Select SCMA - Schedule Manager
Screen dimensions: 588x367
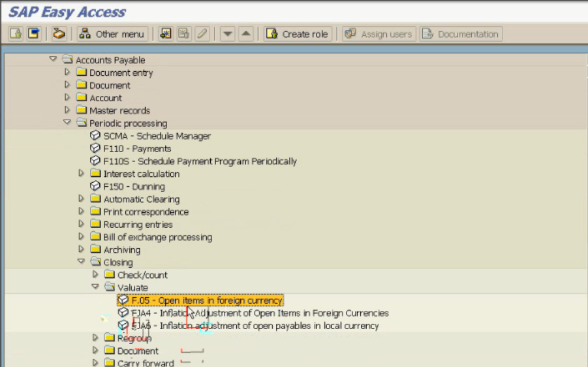pyautogui.click(x=157, y=136)
